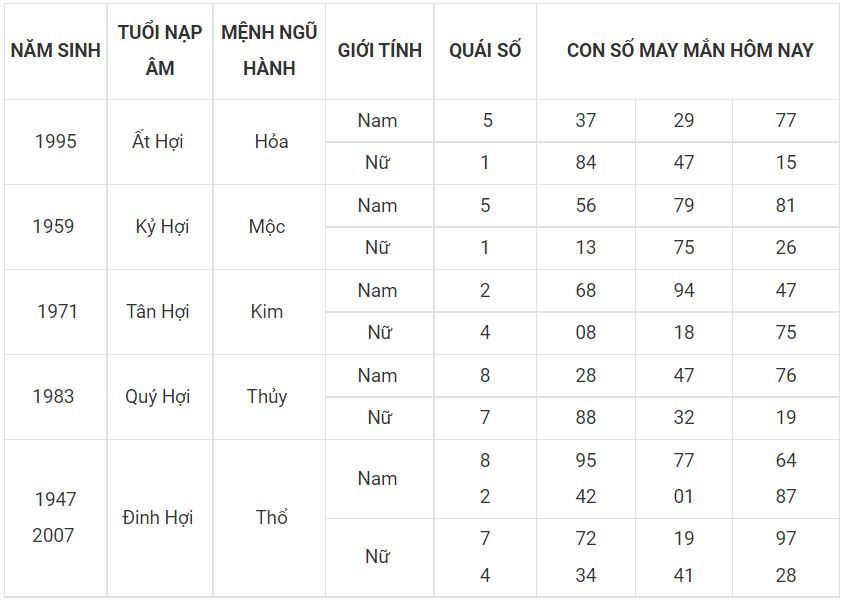Click the NĂM SINH column header
Screen dimensions: 844x606
(x=55, y=51)
